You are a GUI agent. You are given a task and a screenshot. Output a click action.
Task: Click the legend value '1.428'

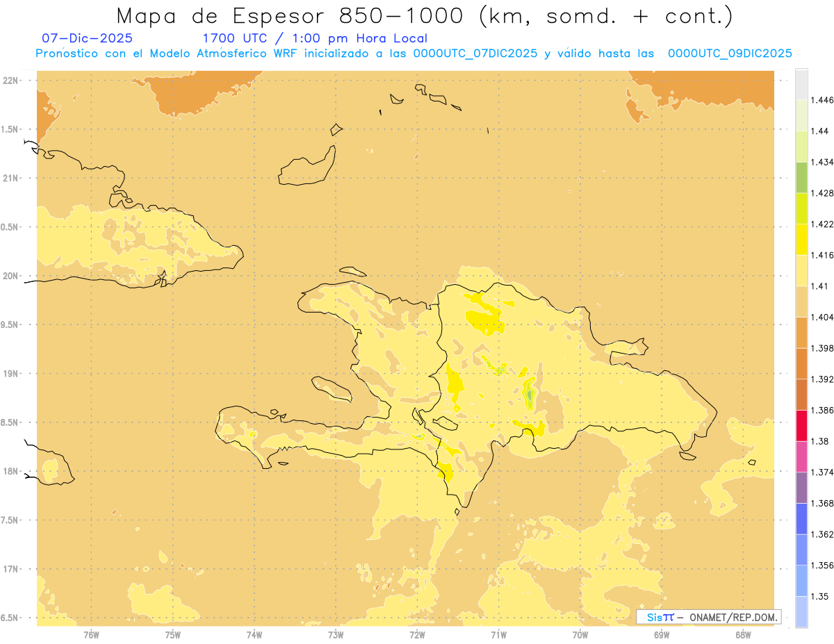821,193
